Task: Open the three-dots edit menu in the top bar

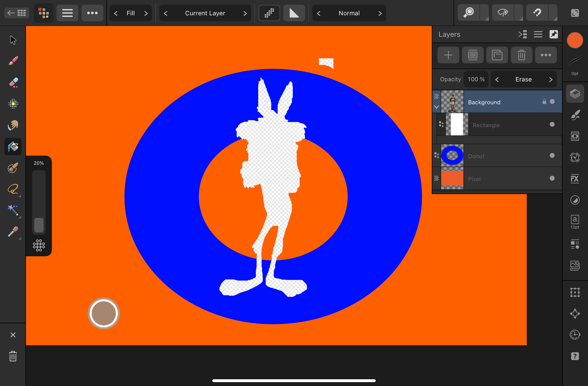Action: point(92,13)
